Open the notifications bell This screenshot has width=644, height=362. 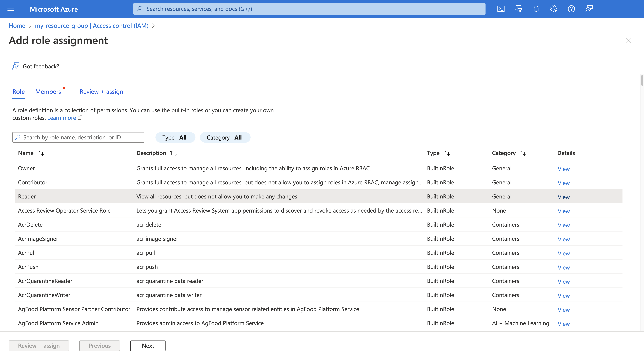(536, 9)
